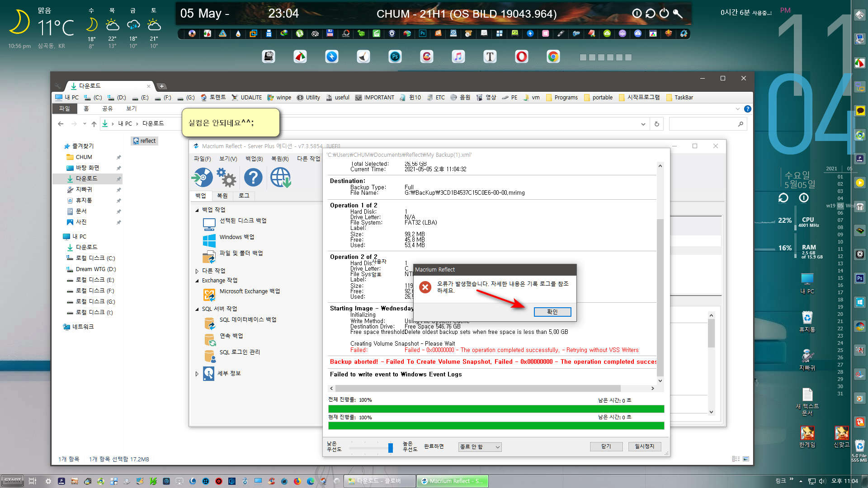This screenshot has height=488, width=868.
Task: Open the 파일 ribbon tab in Explorer
Action: pos(64,108)
